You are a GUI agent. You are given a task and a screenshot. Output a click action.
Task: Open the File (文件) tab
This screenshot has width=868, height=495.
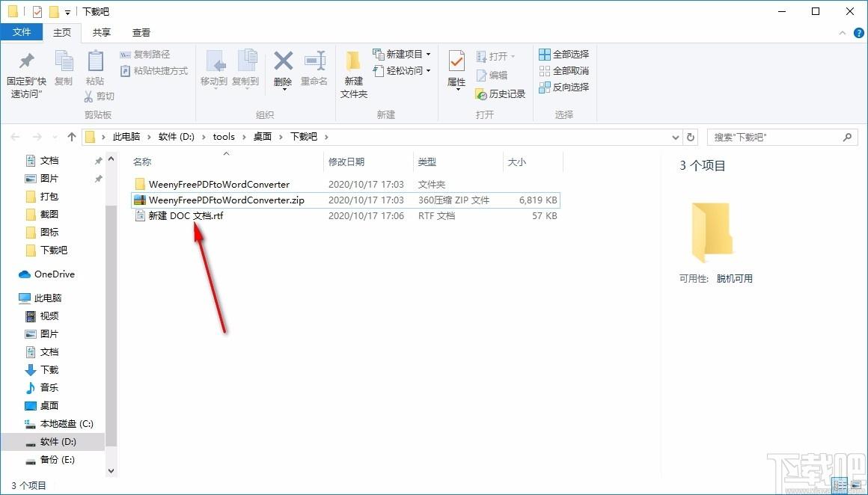click(x=22, y=32)
